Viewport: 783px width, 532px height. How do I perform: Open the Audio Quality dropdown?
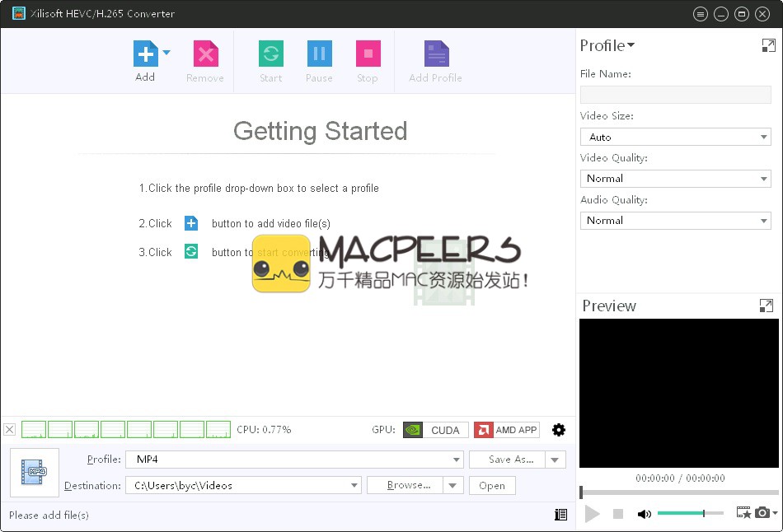pos(675,221)
